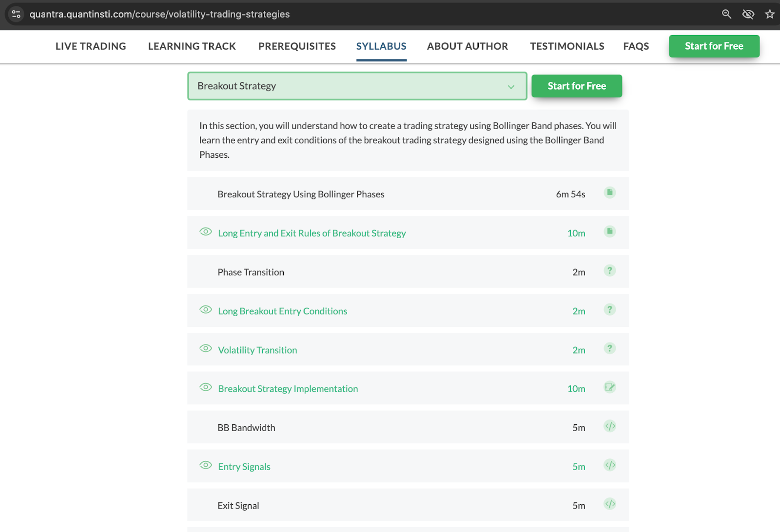Open Long Entry and Exit Rules lesson link

[x=312, y=233]
